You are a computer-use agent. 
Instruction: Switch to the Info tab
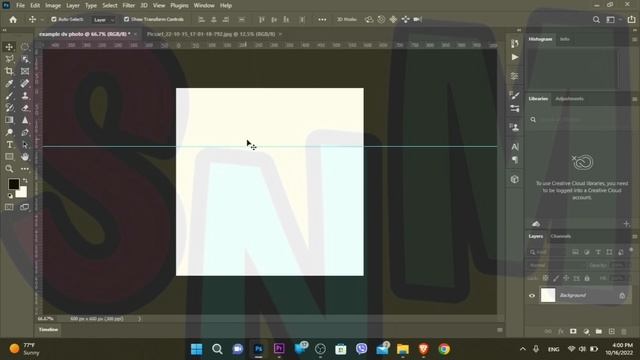tap(564, 39)
